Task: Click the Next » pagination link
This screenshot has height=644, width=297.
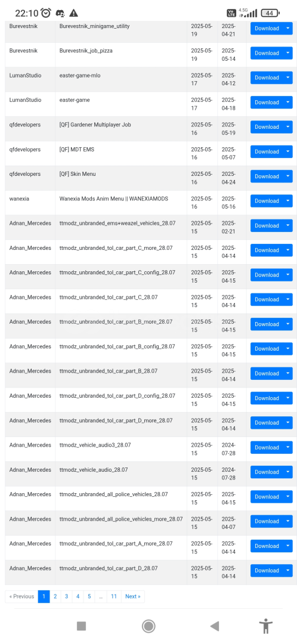Action: coord(132,596)
